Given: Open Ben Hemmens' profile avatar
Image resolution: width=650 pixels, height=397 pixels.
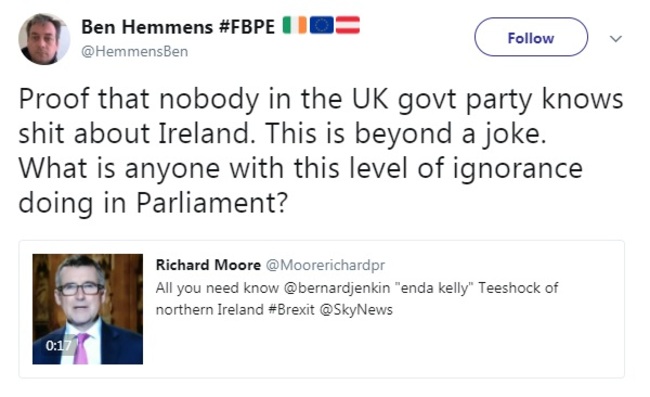Looking at the screenshot, I should 44,39.
